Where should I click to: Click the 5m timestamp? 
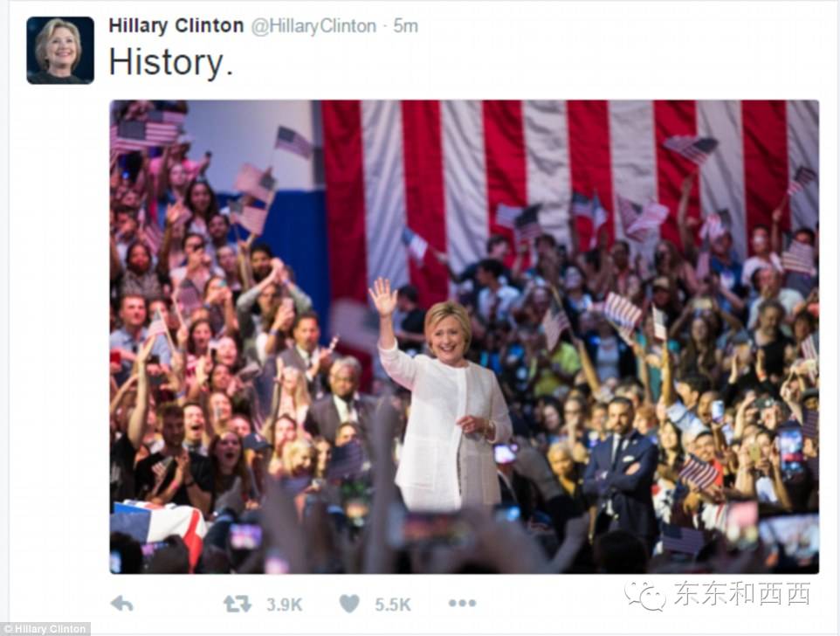(x=405, y=26)
